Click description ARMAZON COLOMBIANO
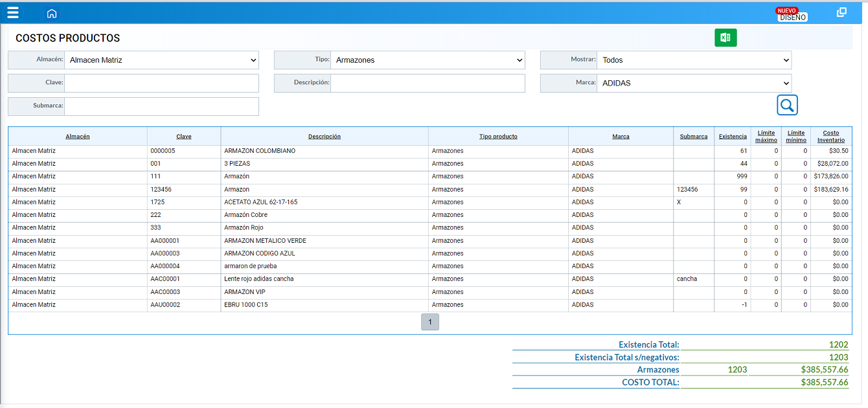Viewport: 868px width, 408px height. coord(260,151)
